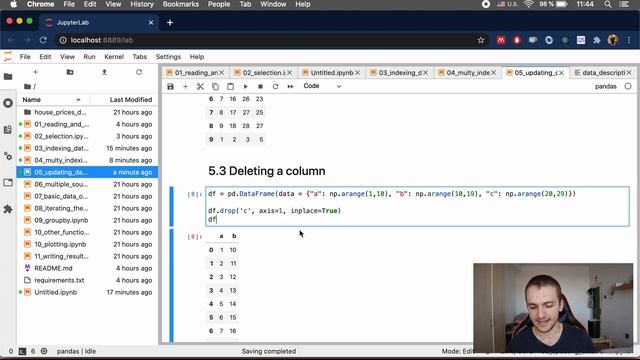Collapse the code cell via blue bar

(x=172, y=207)
